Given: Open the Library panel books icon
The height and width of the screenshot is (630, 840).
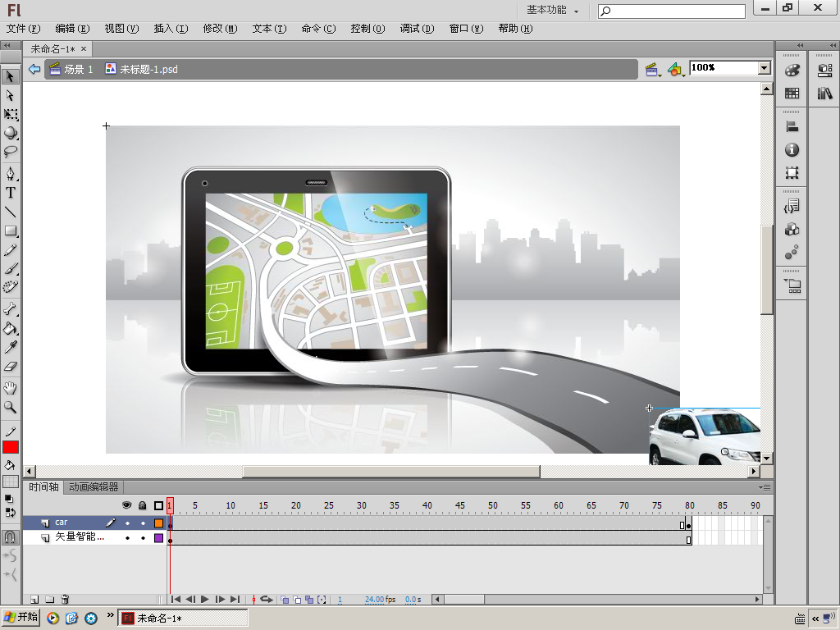Looking at the screenshot, I should point(824,94).
